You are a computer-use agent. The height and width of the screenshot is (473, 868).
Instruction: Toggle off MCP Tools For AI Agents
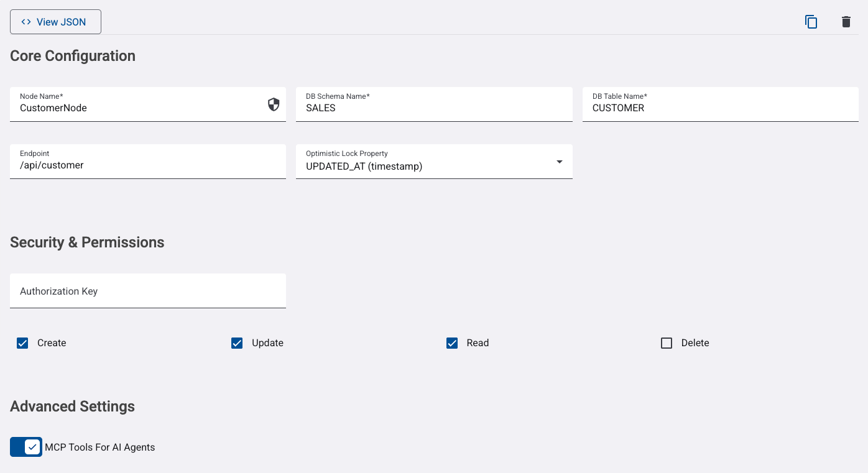(26, 447)
